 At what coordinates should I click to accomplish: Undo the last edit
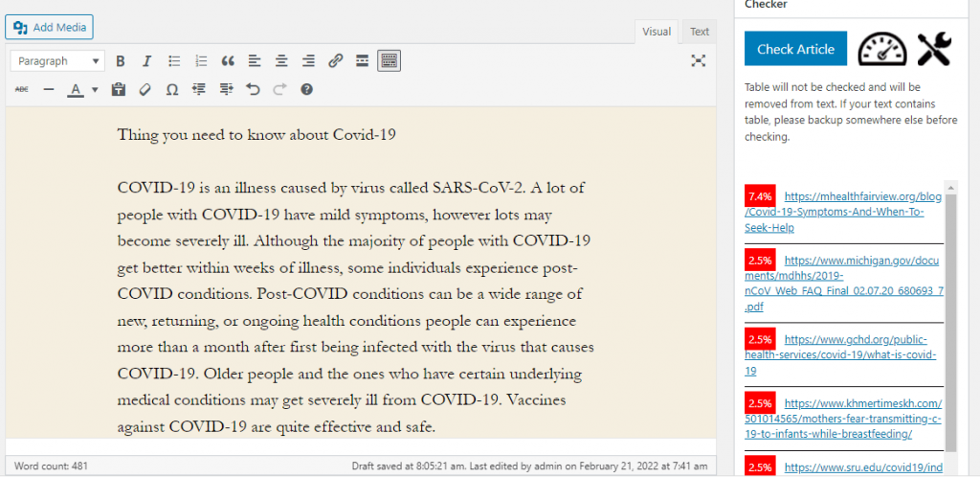(x=253, y=89)
